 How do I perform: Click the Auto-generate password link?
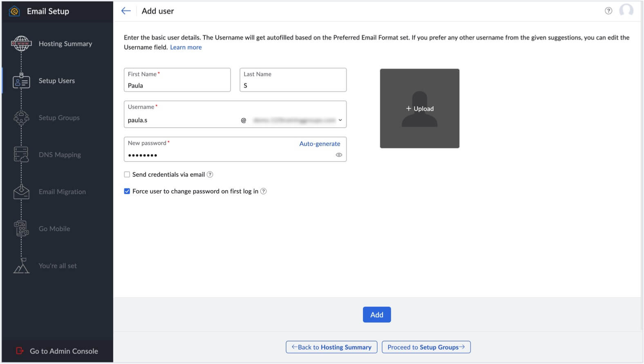(320, 144)
